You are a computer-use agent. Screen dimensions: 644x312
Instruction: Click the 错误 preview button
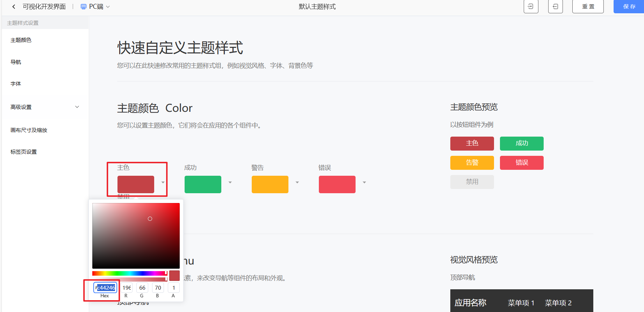point(522,163)
